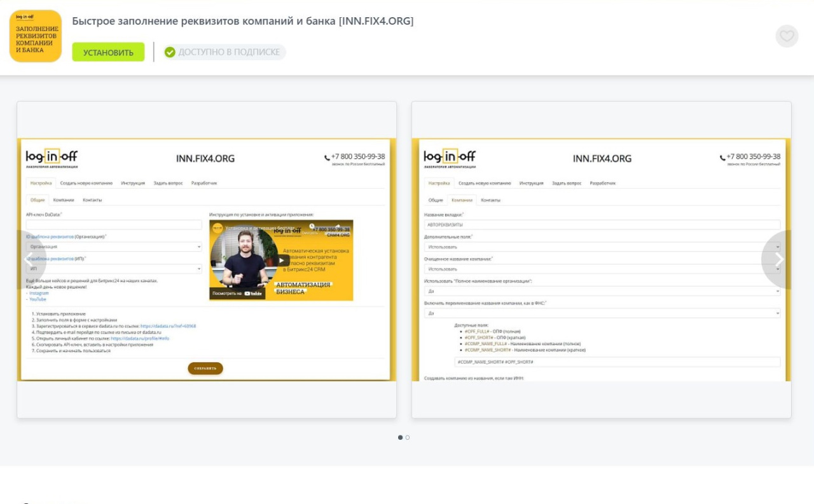Click the "АВТОРЕКВИЗИТЫ" tab name field
The width and height of the screenshot is (814, 504).
tap(602, 225)
